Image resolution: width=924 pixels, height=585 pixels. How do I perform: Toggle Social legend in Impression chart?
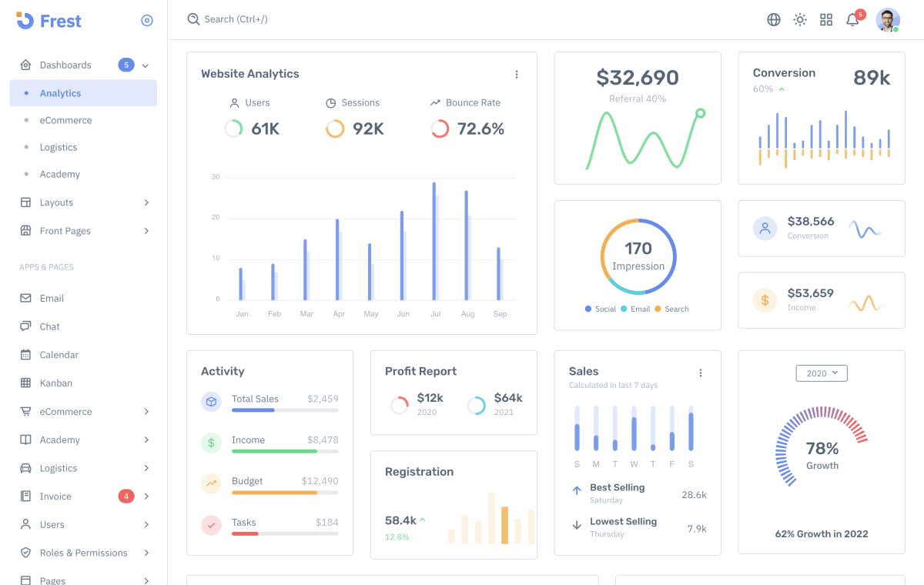601,309
